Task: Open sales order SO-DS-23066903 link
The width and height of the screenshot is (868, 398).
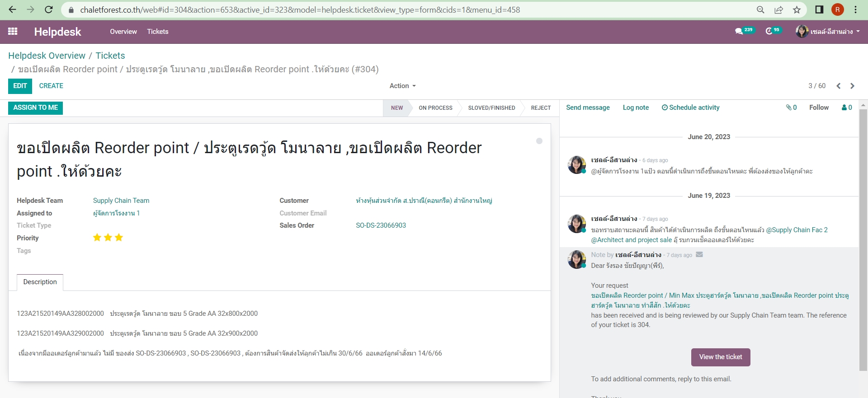Action: (x=381, y=225)
